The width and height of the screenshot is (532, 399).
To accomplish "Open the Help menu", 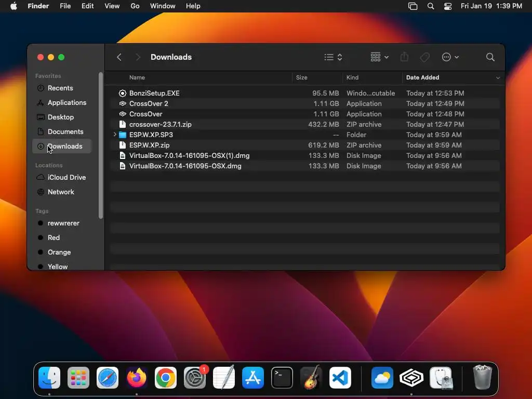I will pos(193,6).
